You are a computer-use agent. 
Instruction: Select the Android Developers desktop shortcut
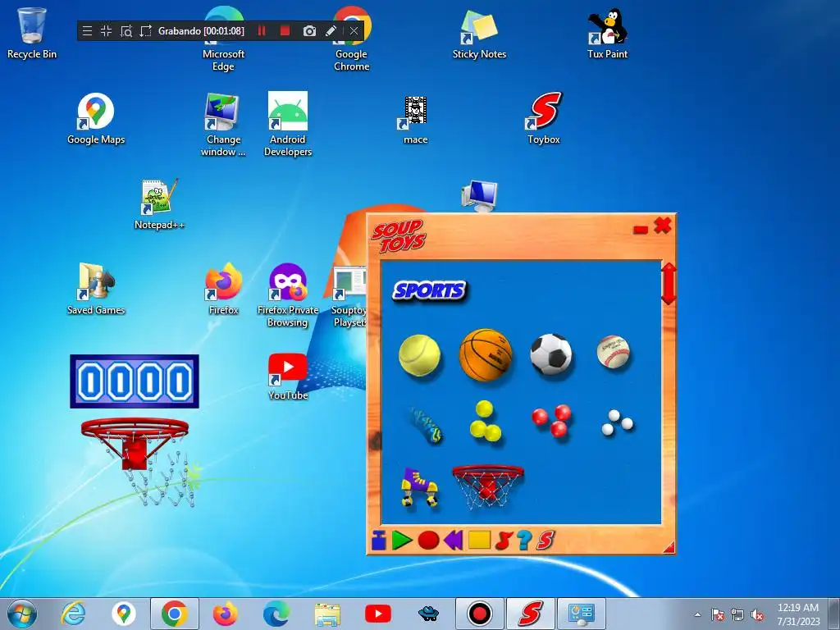[288, 125]
